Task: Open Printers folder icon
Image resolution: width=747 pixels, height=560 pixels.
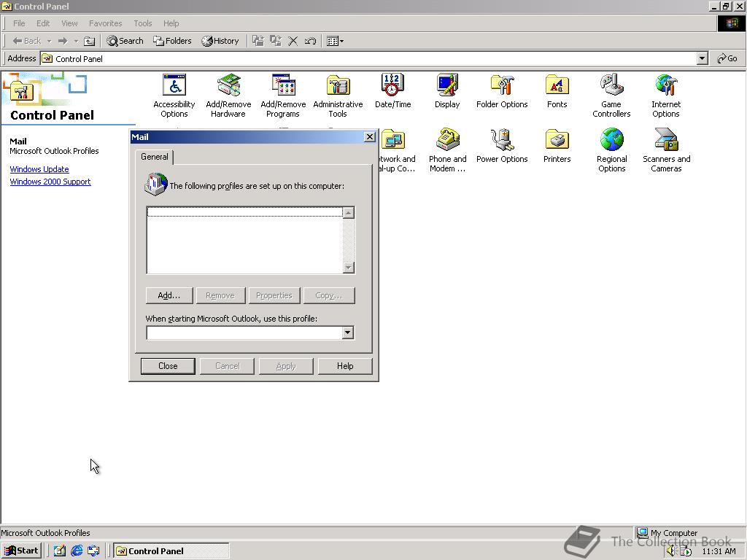Action: pyautogui.click(x=557, y=146)
